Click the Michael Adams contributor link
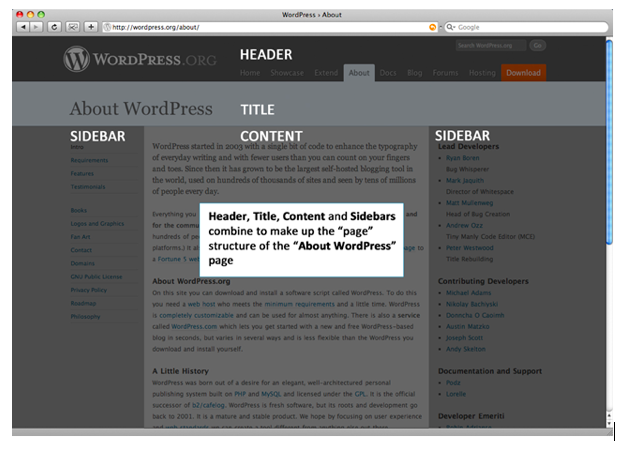The height and width of the screenshot is (458, 635). [x=469, y=293]
